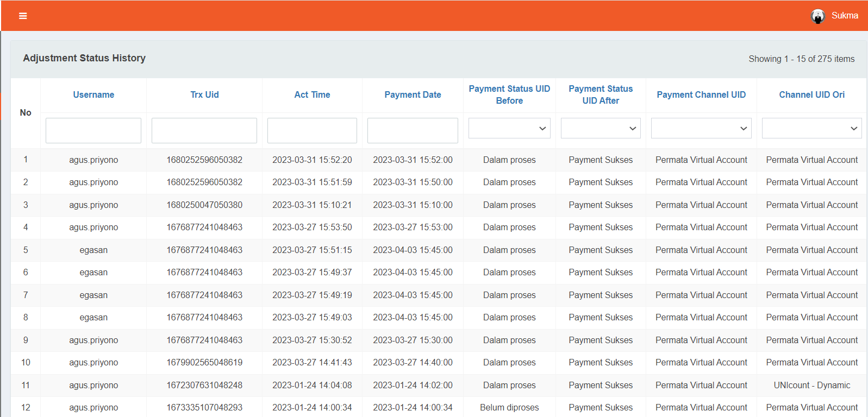Image resolution: width=868 pixels, height=417 pixels.
Task: Expand Payment Status UID Before filter dropdown
Action: coord(509,129)
